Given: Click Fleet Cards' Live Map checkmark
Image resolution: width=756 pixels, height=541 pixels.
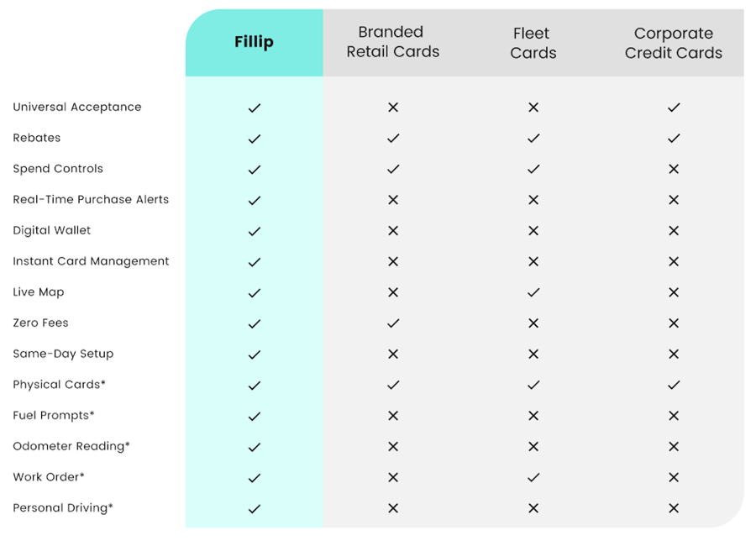Looking at the screenshot, I should tap(533, 292).
